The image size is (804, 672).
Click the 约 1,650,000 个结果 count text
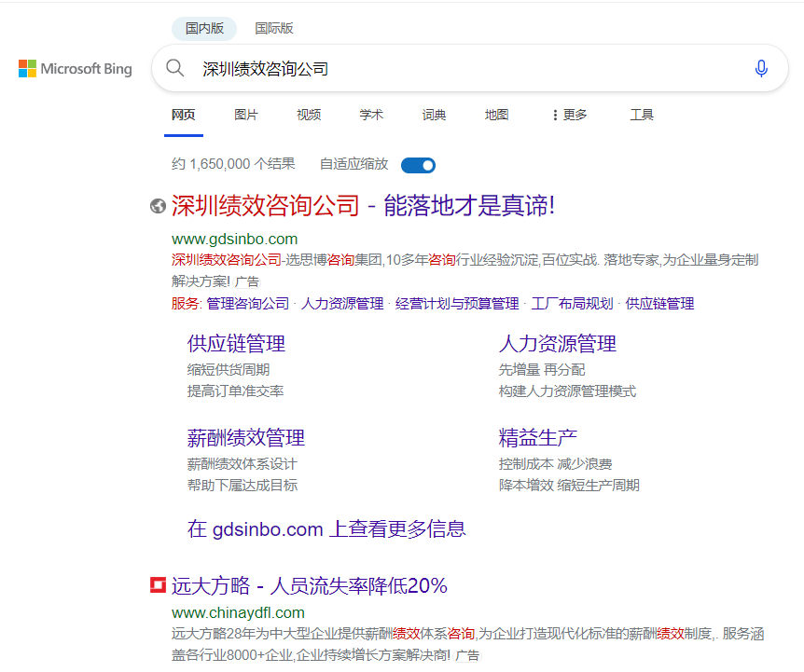(x=233, y=164)
